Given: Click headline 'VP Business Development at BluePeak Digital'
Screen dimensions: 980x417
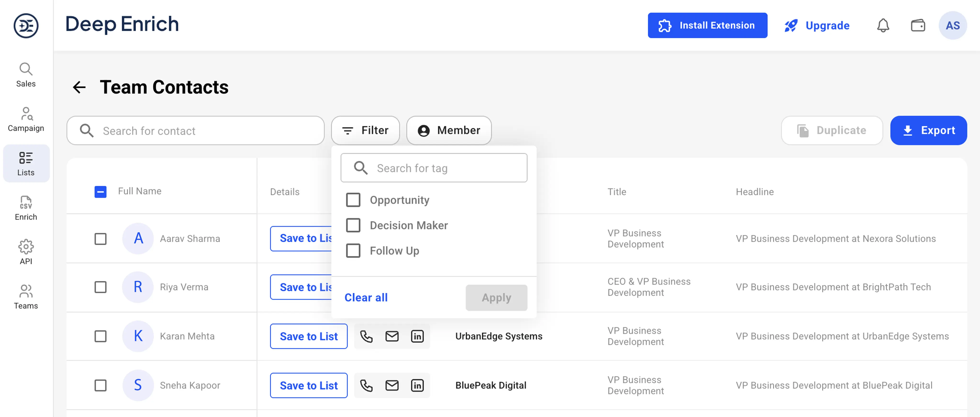Looking at the screenshot, I should point(834,385).
